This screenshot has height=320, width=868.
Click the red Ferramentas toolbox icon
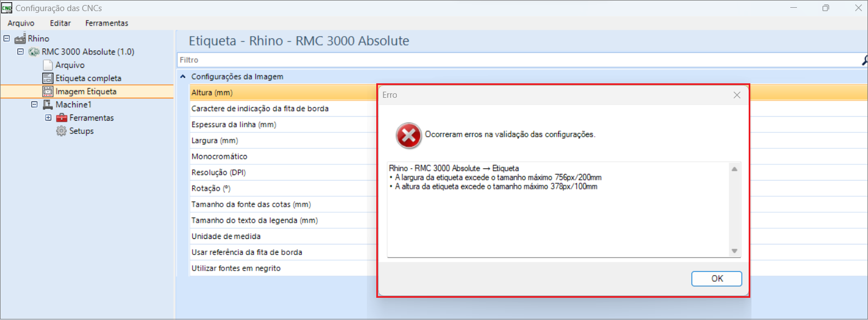[x=62, y=118]
